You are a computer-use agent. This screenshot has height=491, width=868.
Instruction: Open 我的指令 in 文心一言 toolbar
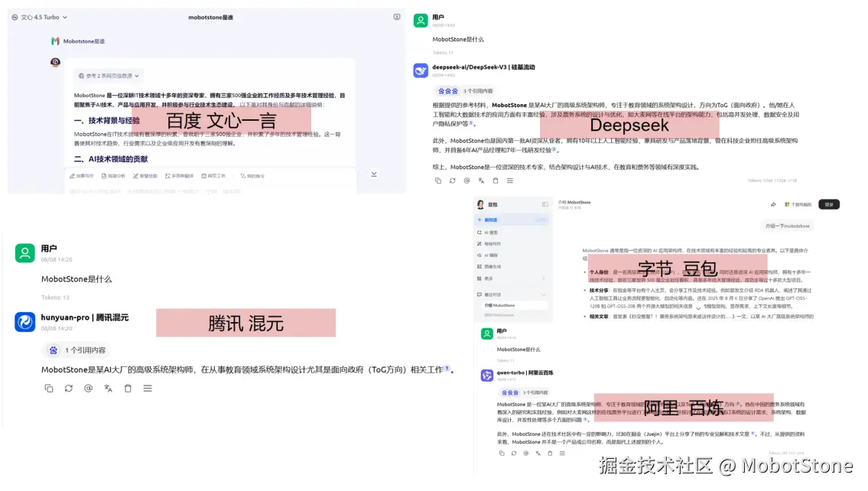click(x=252, y=176)
